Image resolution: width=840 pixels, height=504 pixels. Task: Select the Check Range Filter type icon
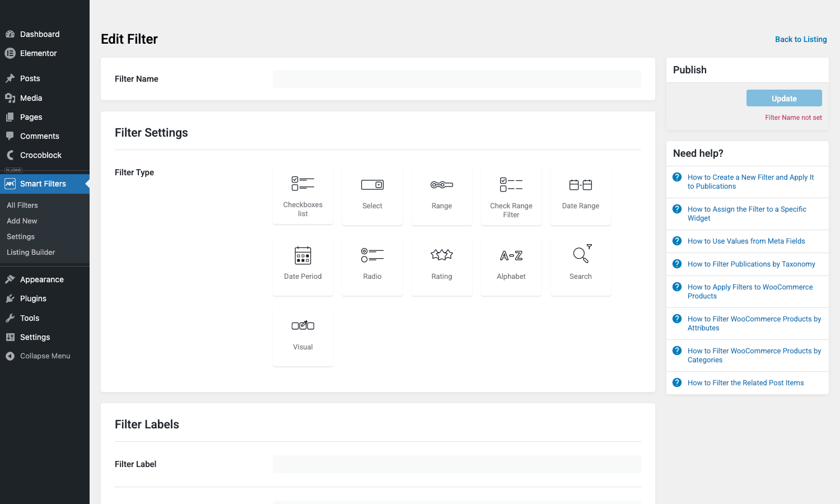point(511,185)
